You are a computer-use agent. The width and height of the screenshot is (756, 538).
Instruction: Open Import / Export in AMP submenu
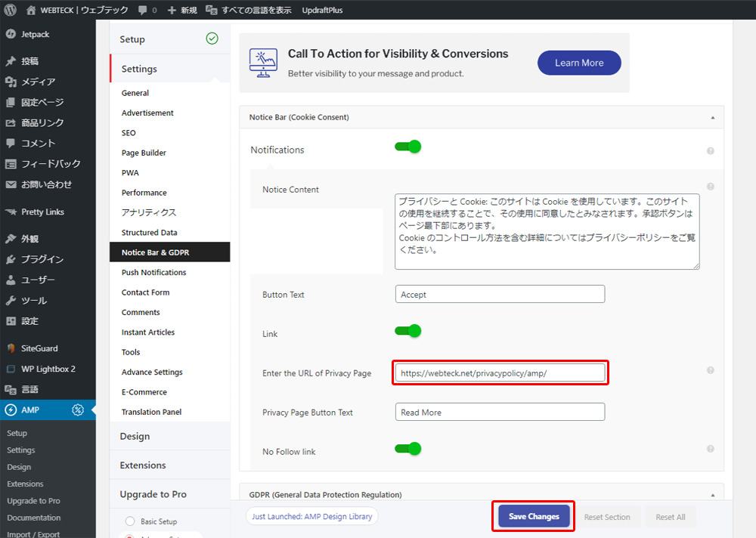tap(33, 534)
